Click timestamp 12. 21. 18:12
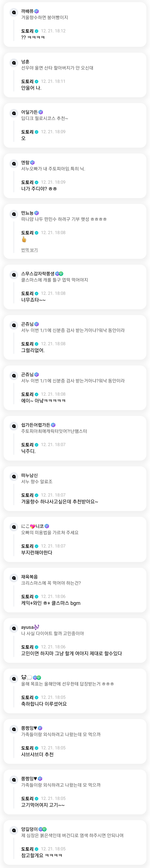 tap(53, 31)
